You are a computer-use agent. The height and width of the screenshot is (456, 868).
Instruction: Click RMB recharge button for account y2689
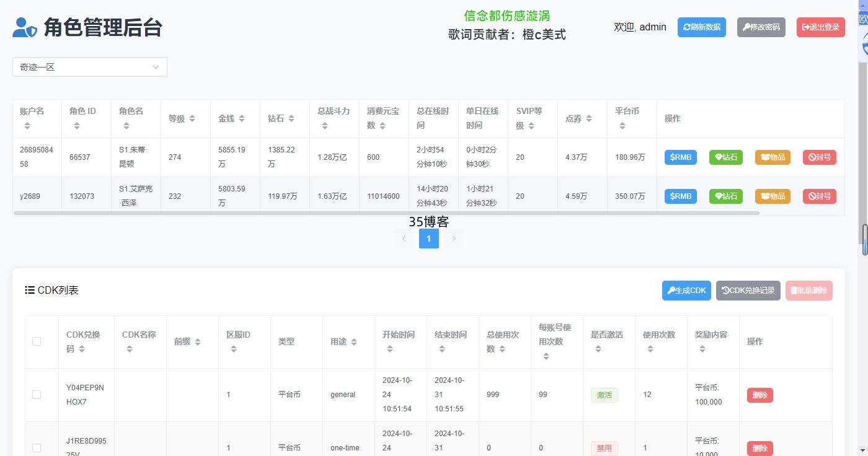(680, 196)
